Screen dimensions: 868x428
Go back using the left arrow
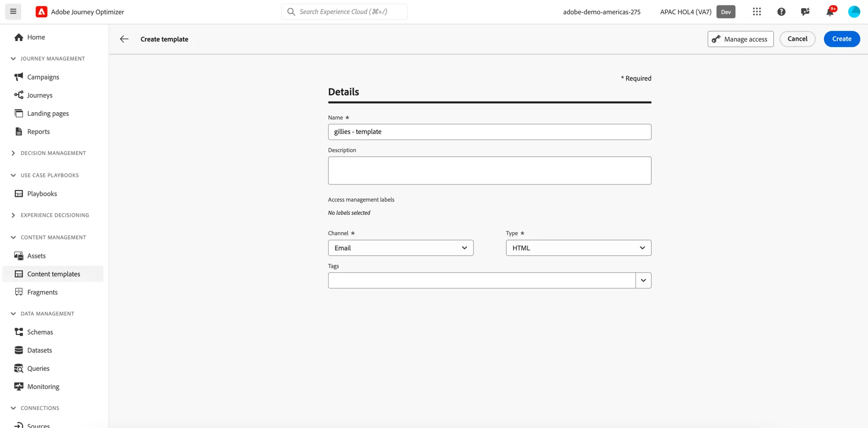click(x=124, y=39)
